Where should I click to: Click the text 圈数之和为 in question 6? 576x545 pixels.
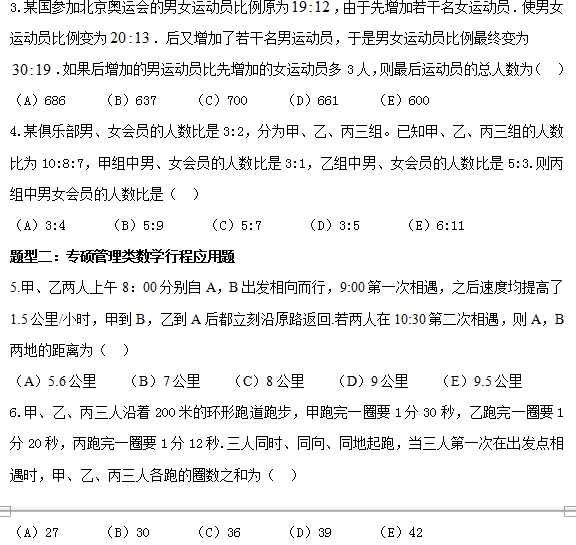[x=226, y=476]
